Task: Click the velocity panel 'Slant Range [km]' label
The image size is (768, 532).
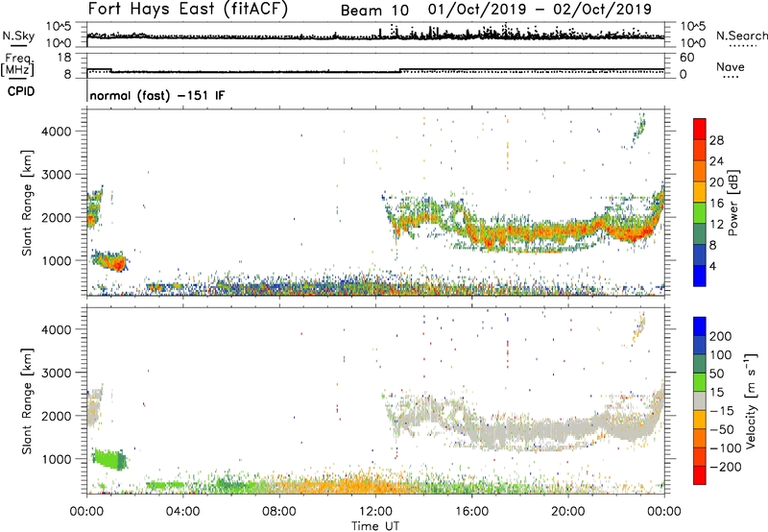Action: (x=27, y=400)
